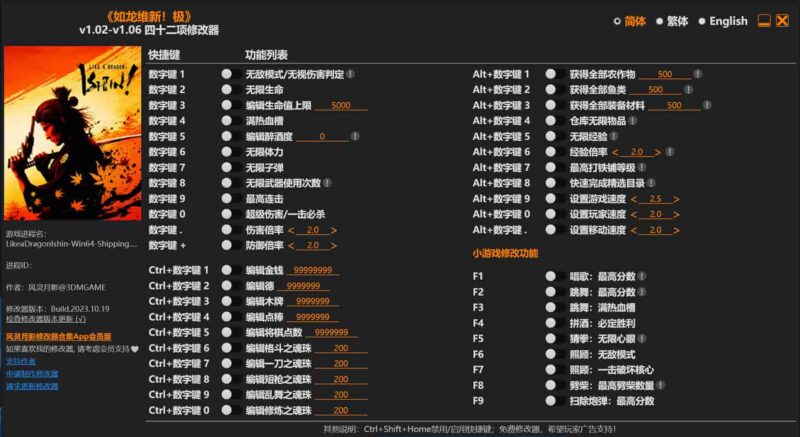The height and width of the screenshot is (437, 800).
Task: Click 编辑格斗之魂珠 value field 200
Action: coord(341,348)
